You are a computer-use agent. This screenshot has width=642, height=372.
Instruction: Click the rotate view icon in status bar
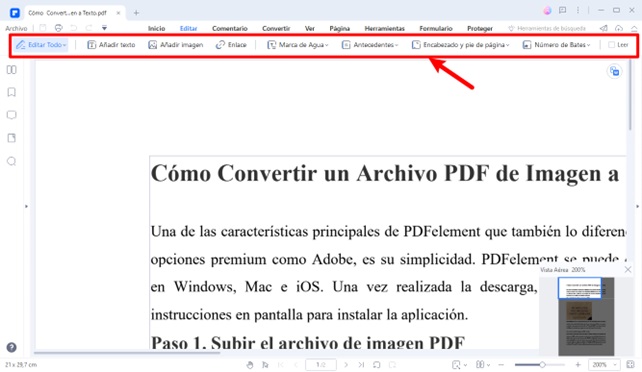tap(377, 365)
